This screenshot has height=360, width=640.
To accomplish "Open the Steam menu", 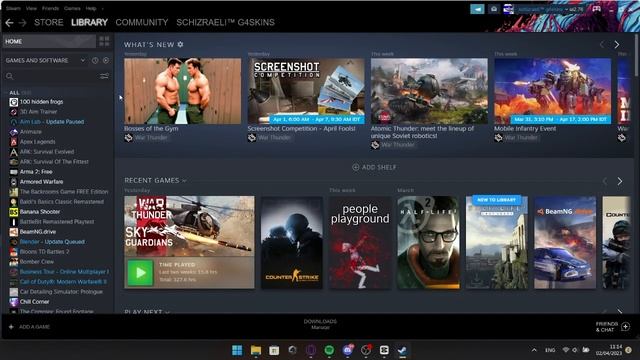I will click(13, 8).
